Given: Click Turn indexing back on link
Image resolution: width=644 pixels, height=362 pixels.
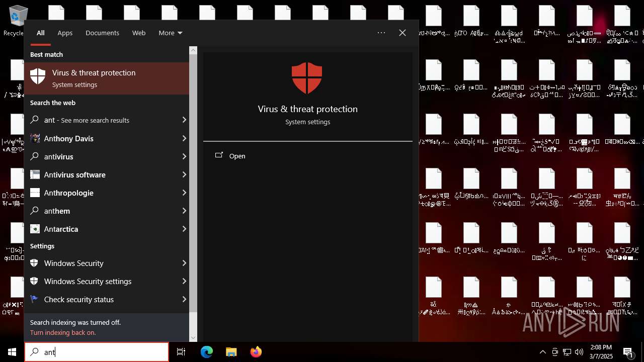Looking at the screenshot, I should (63, 332).
